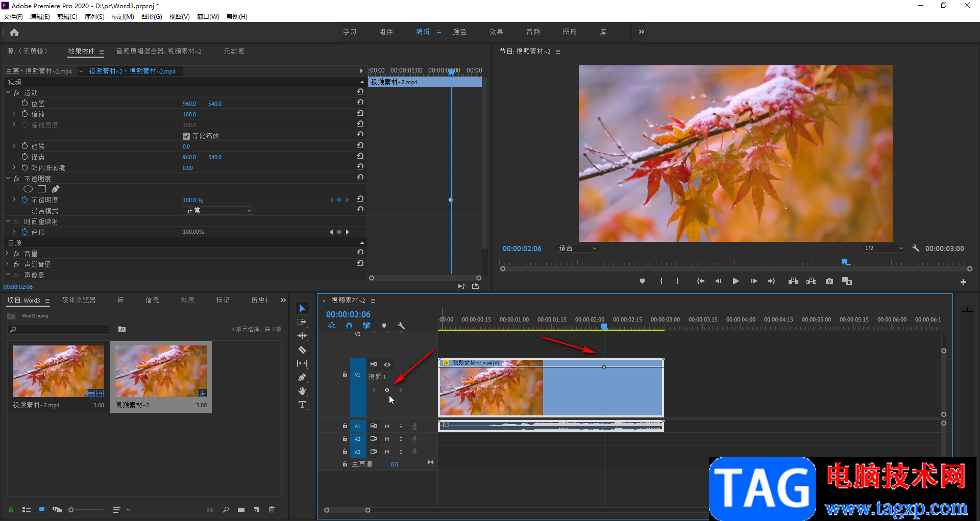Toggle snap in the timeline
This screenshot has width=980, height=521.
click(x=349, y=326)
